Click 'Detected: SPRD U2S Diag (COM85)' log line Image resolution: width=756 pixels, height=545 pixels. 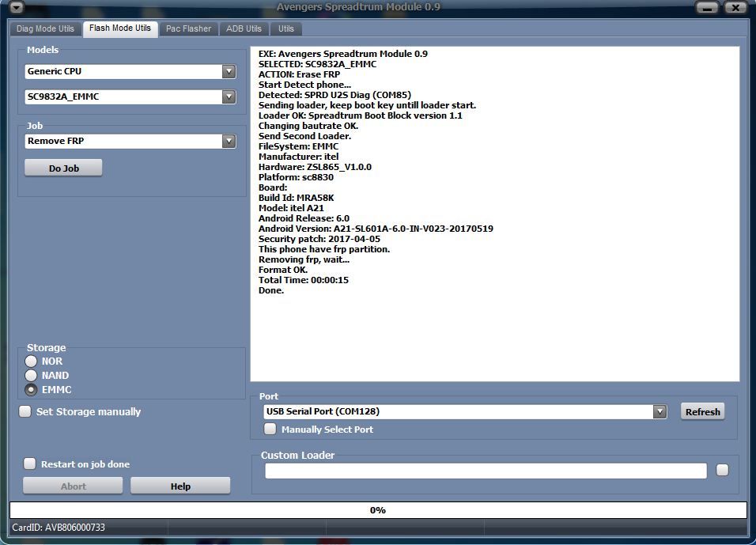click(x=335, y=95)
